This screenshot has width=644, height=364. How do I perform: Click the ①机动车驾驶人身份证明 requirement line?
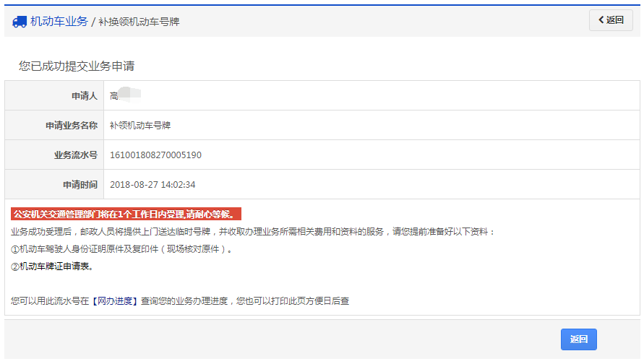(x=122, y=249)
